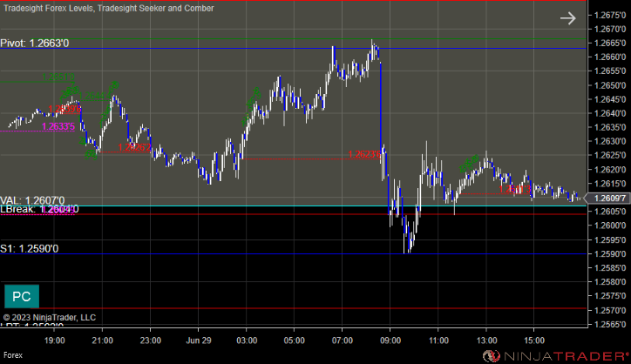Click the 1.2585'0 price axis label
Viewport: 631px width, 364px height.
610,267
